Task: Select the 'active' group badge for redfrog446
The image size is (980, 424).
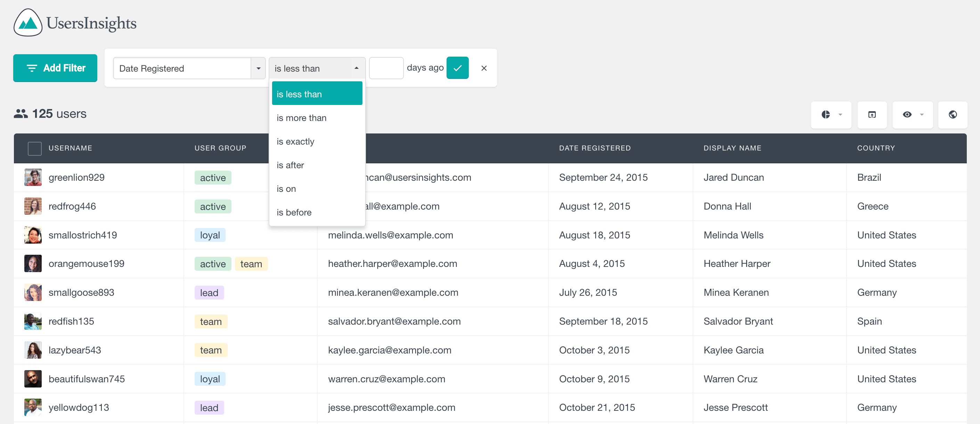Action: [x=212, y=206]
